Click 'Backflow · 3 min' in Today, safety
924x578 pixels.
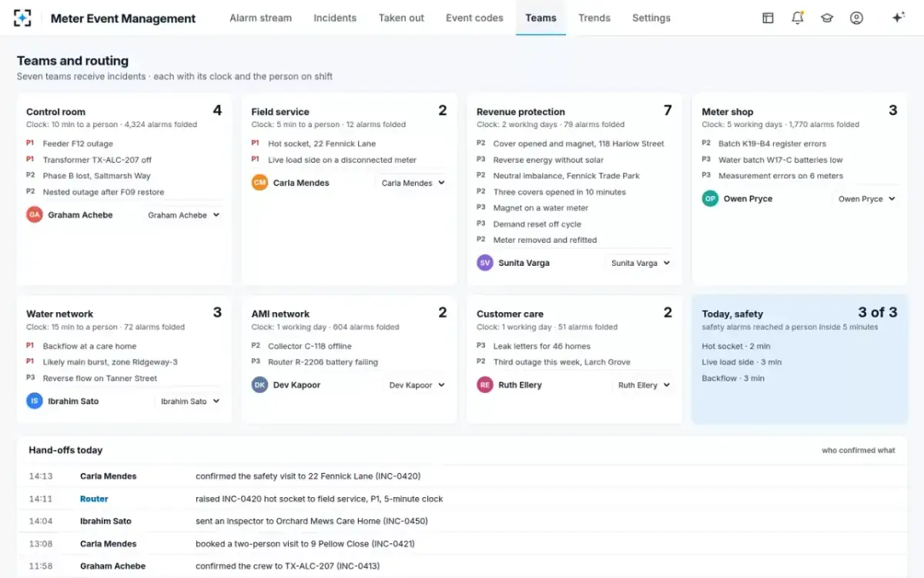[x=733, y=378]
